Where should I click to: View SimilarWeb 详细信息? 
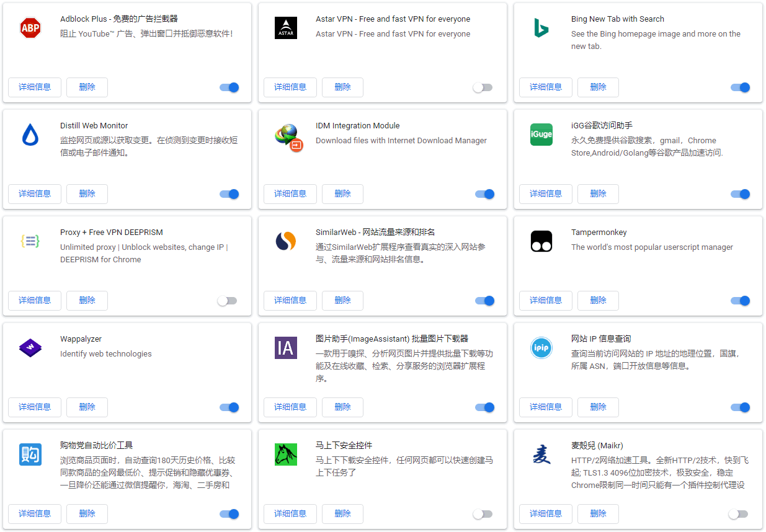(x=290, y=301)
